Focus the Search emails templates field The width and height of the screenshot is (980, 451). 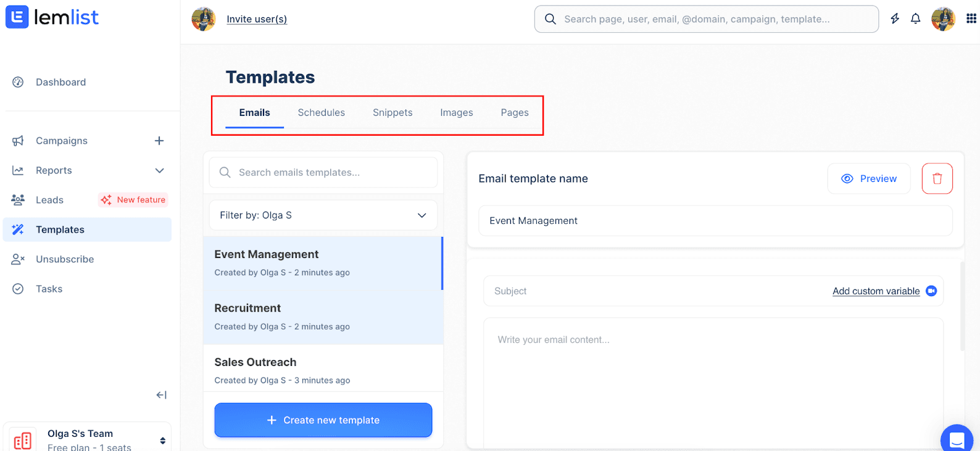click(323, 172)
